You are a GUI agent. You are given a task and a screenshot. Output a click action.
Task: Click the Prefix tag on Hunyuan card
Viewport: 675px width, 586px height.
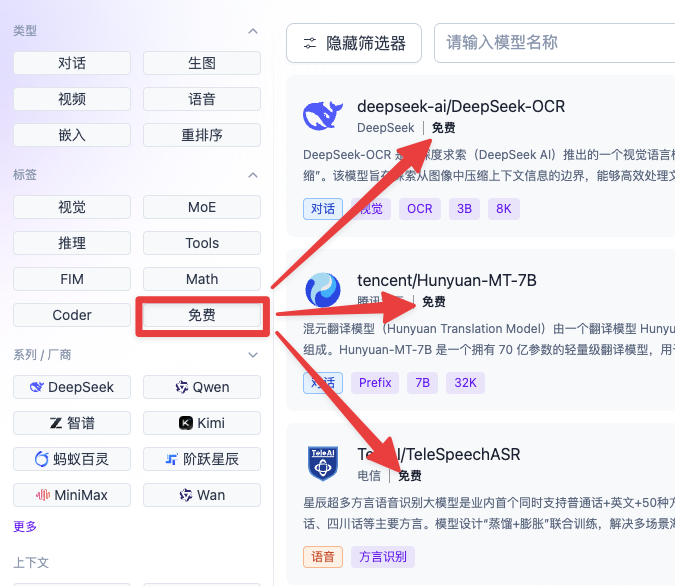[x=375, y=383]
